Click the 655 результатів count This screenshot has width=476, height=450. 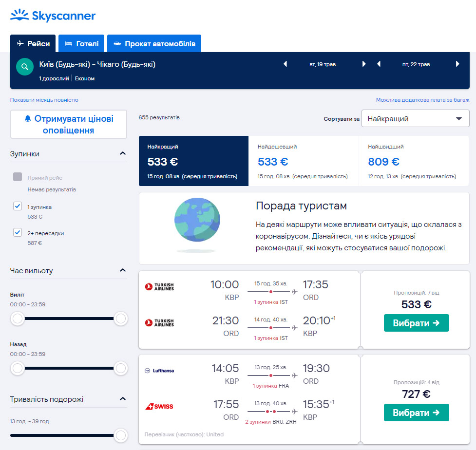click(x=159, y=117)
